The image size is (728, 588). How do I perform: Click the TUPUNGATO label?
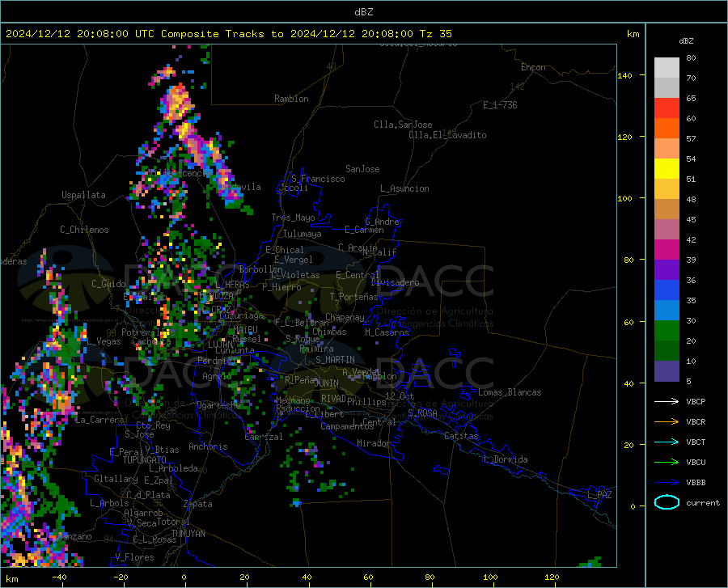tap(145, 460)
